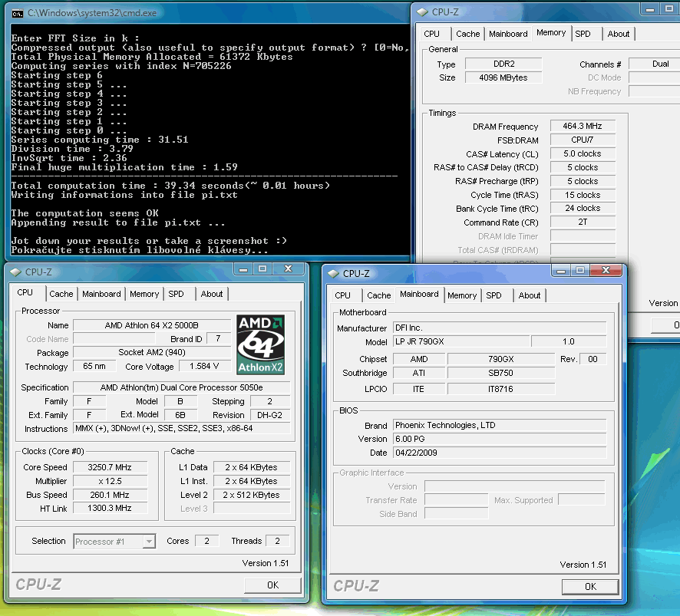Switch to Mainboard tab in left CPU-Z window

pyautogui.click(x=101, y=294)
